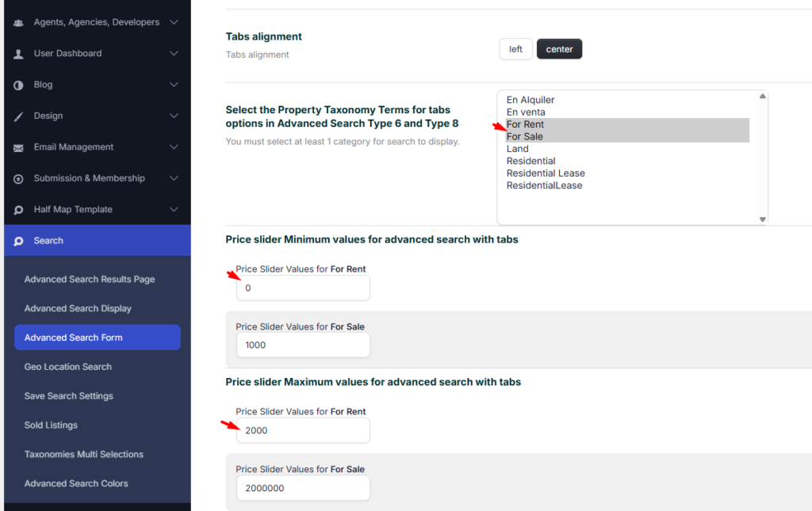812x511 pixels.
Task: Click minimum price field for For Sale
Action: click(303, 345)
